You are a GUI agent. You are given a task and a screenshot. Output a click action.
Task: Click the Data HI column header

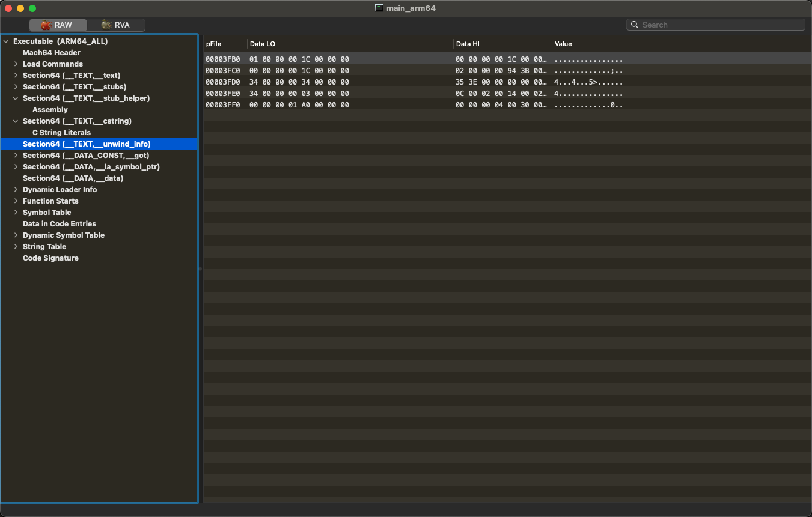[x=502, y=44]
